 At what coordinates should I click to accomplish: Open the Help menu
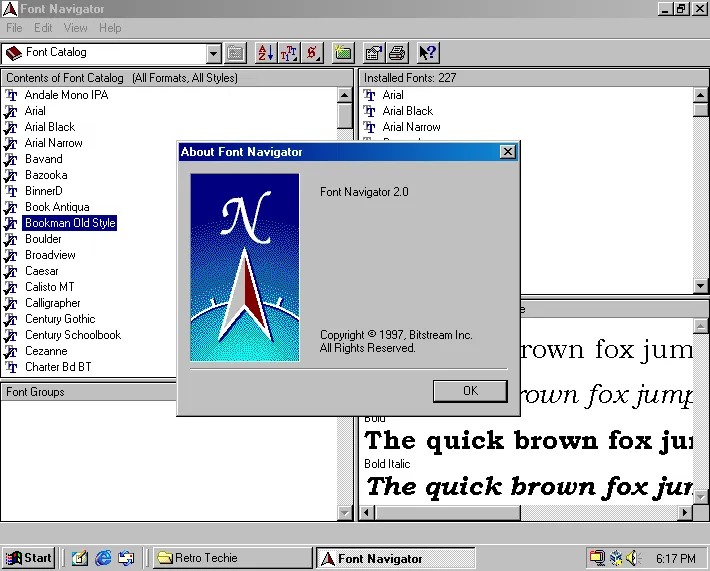coord(110,28)
